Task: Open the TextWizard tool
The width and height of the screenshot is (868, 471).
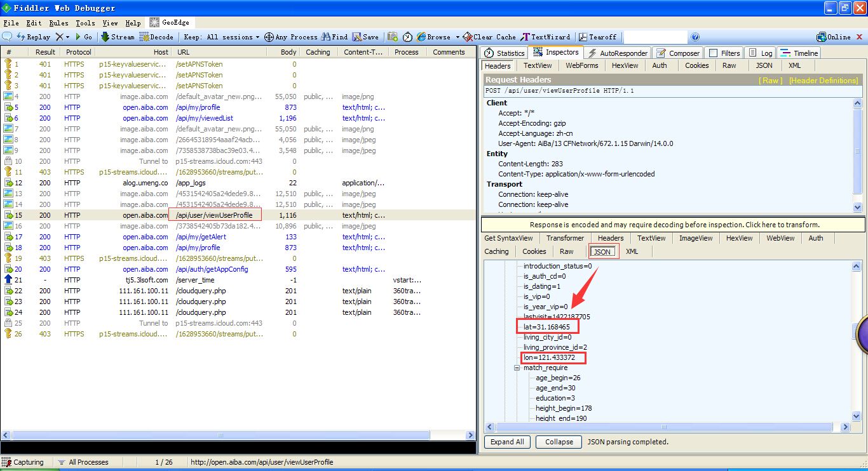Action: coord(545,37)
